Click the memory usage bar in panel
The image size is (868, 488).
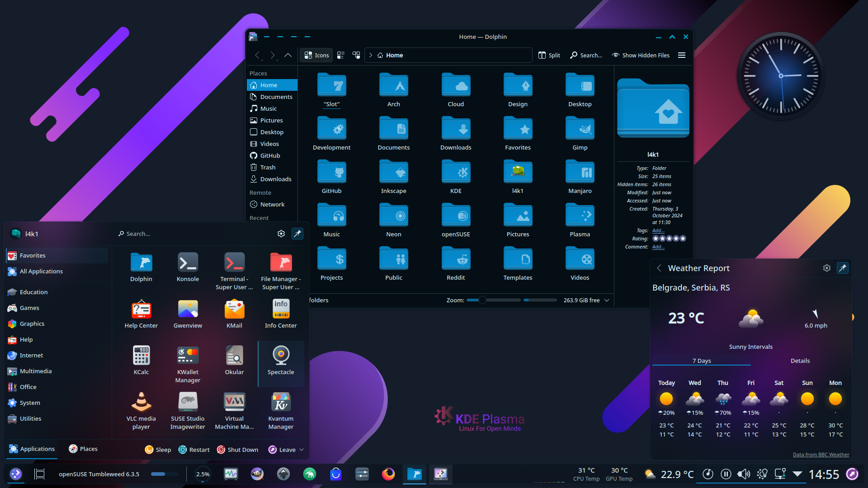(x=164, y=474)
